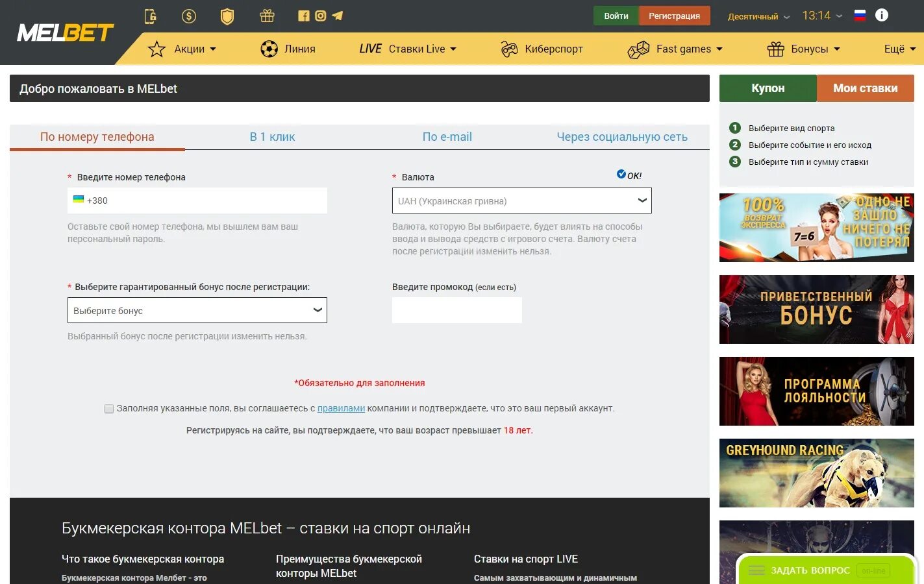Click the star icon next to Акции

(x=156, y=49)
